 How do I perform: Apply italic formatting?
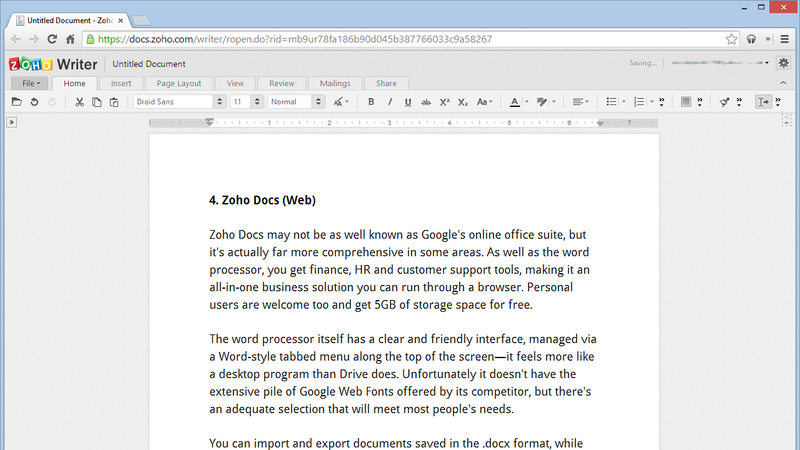390,102
